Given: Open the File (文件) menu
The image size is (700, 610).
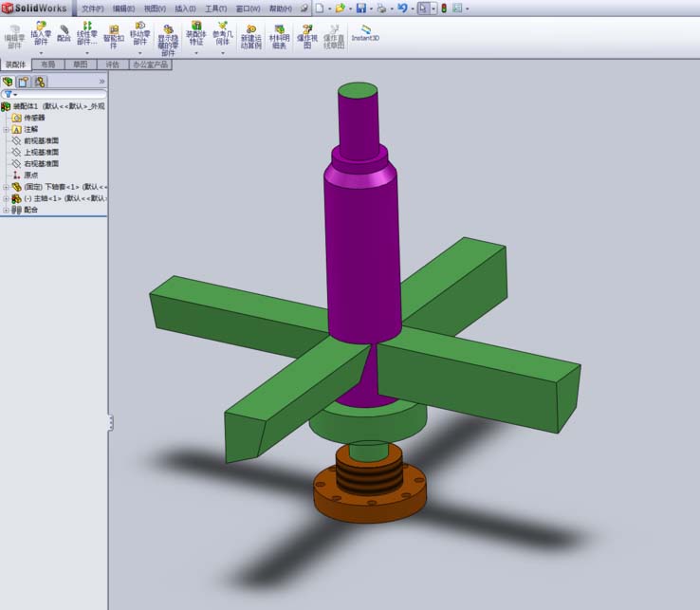Looking at the screenshot, I should [92, 9].
